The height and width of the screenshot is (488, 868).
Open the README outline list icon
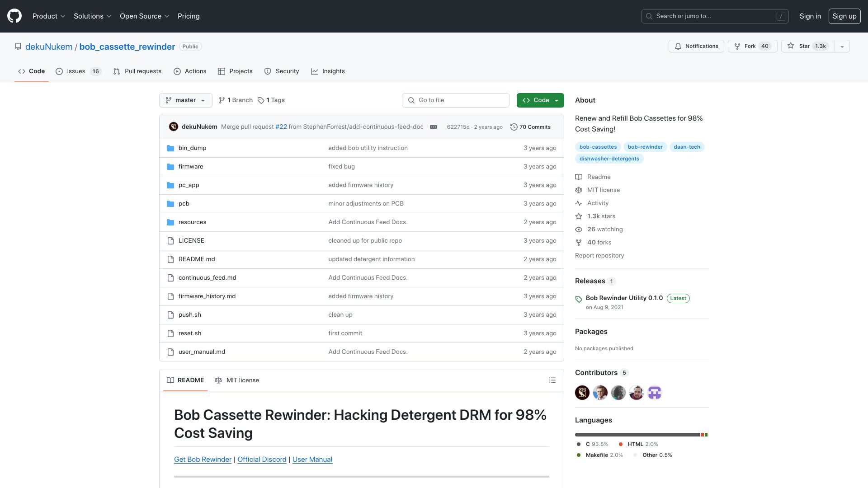[x=552, y=380]
